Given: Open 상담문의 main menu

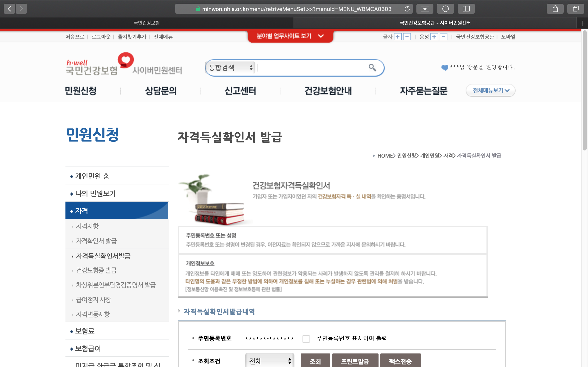Looking at the screenshot, I should click(x=161, y=91).
